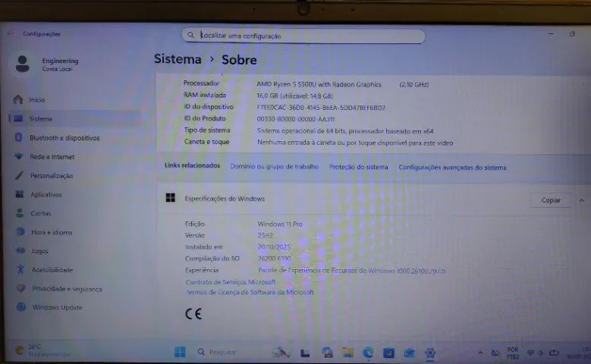
Task: Collapse the Especificações do Windows section
Action: tap(582, 200)
